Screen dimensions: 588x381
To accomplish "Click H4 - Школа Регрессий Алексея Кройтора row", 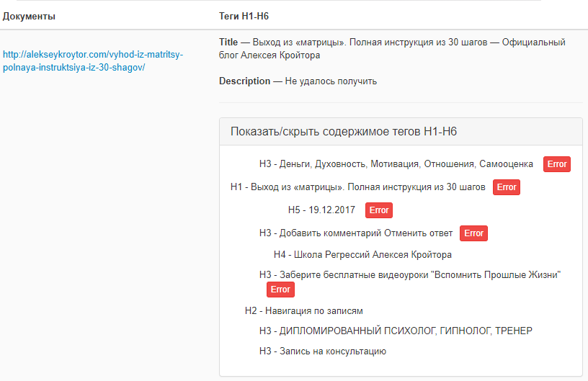I will [x=362, y=255].
